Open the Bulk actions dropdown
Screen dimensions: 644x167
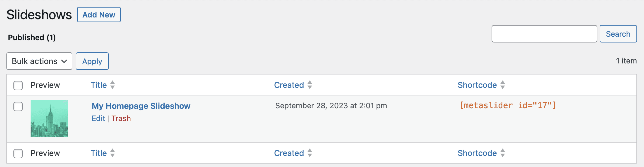[x=39, y=61]
